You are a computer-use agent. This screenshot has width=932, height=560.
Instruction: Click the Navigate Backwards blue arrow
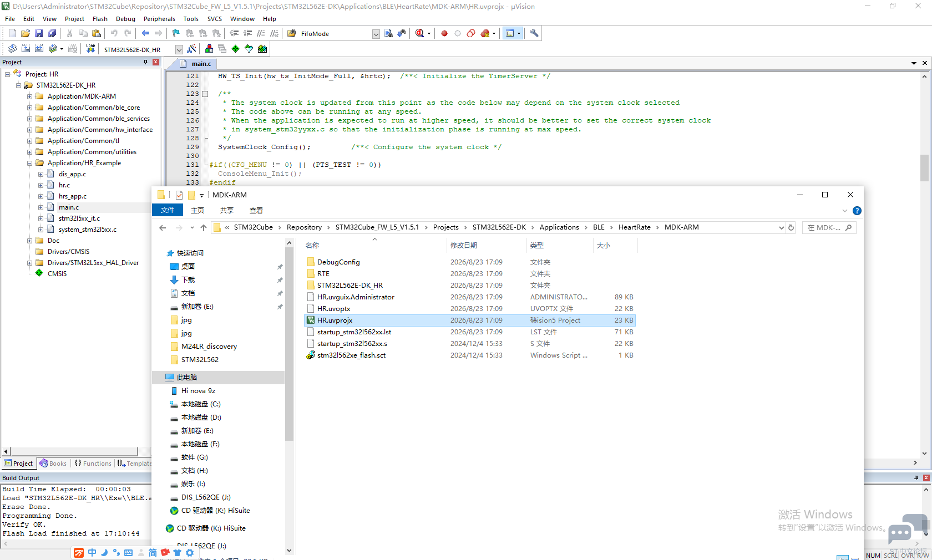pyautogui.click(x=145, y=33)
